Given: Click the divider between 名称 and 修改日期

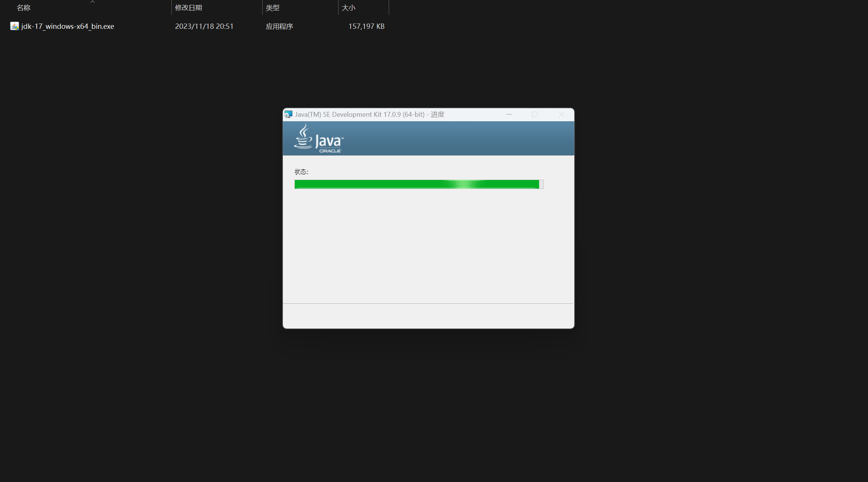Looking at the screenshot, I should coord(171,8).
